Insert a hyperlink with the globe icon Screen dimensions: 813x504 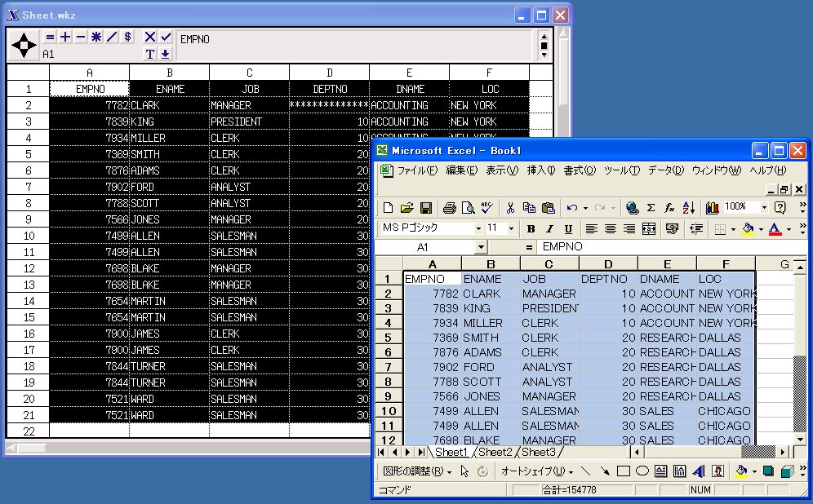[632, 208]
